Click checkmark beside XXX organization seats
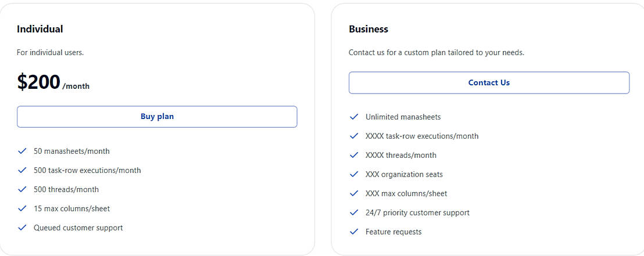 (354, 174)
